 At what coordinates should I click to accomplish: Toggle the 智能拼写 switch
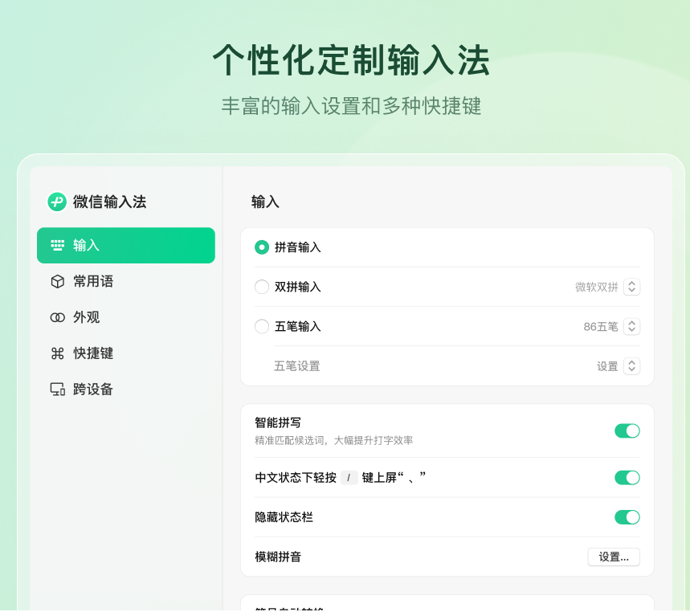click(x=627, y=430)
